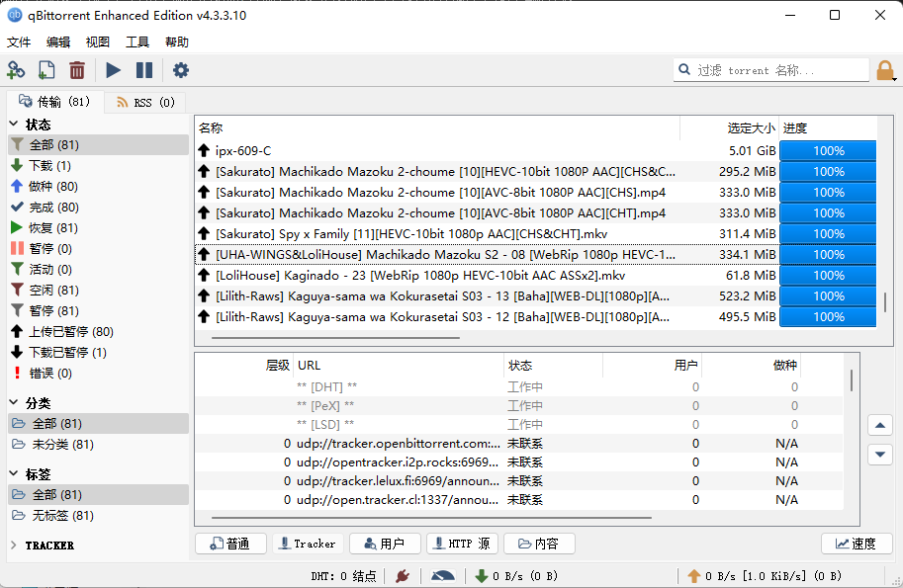903x588 pixels.
Task: Click the torrent list vertical scrollbar
Action: (x=885, y=302)
